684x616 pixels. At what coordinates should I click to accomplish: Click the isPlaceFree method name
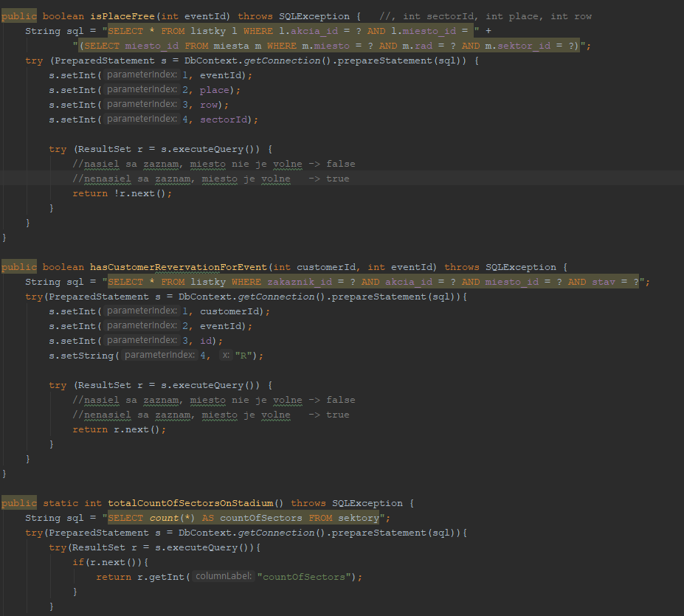pos(122,16)
